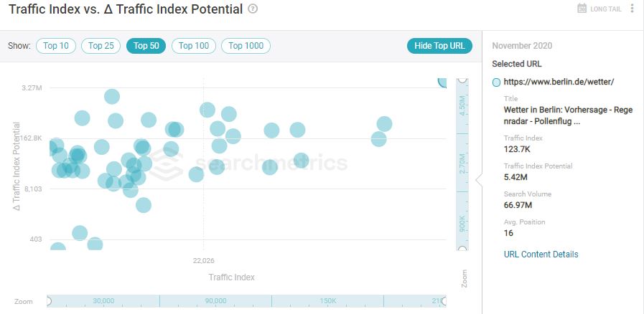Click the Long Tail label
The height and width of the screenshot is (314, 644).
click(606, 9)
